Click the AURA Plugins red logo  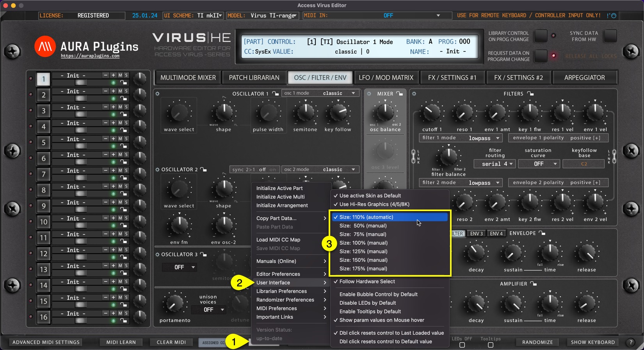[45, 47]
